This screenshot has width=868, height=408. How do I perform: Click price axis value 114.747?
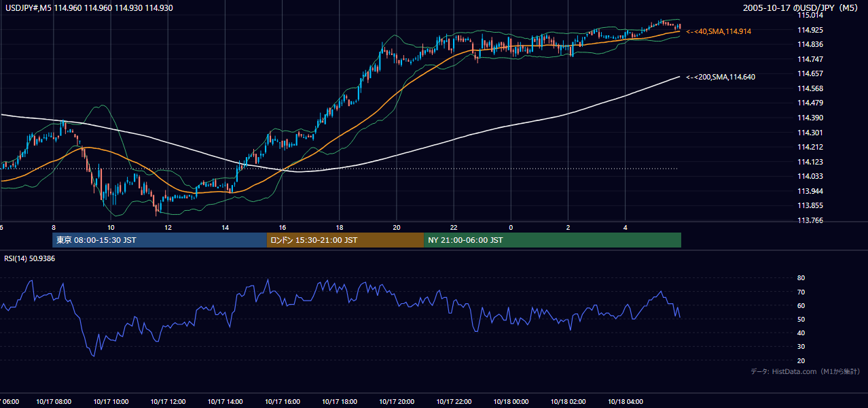(810, 59)
